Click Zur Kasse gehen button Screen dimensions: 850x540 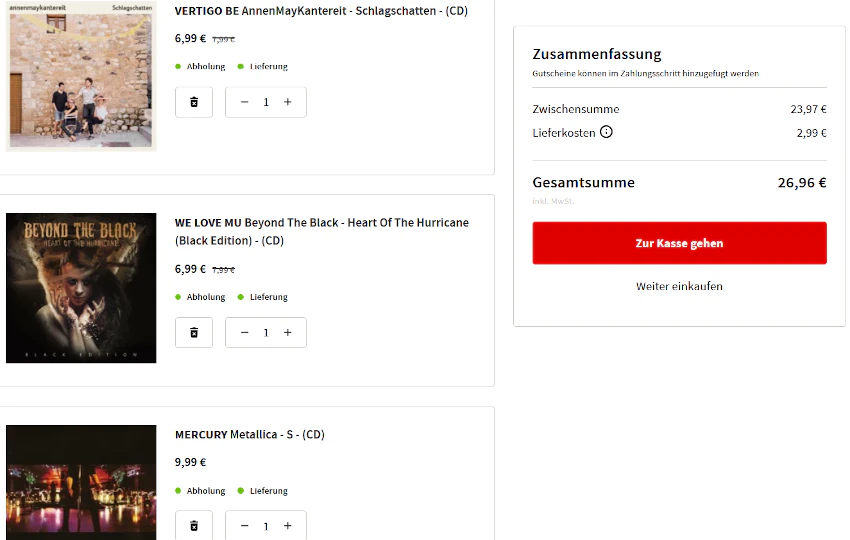[679, 243]
